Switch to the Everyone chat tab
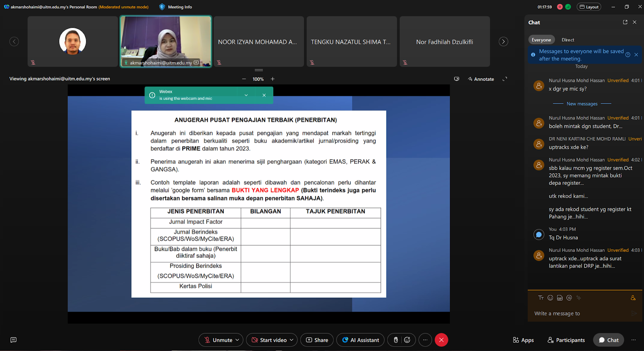Screen dimensions: 644x351 click(x=541, y=39)
